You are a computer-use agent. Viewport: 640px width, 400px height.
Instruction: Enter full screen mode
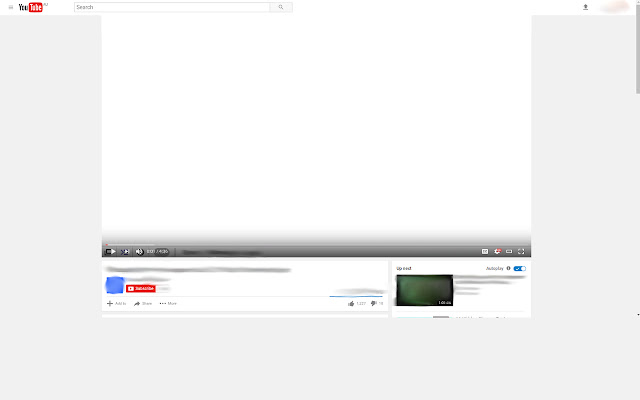pyautogui.click(x=521, y=251)
